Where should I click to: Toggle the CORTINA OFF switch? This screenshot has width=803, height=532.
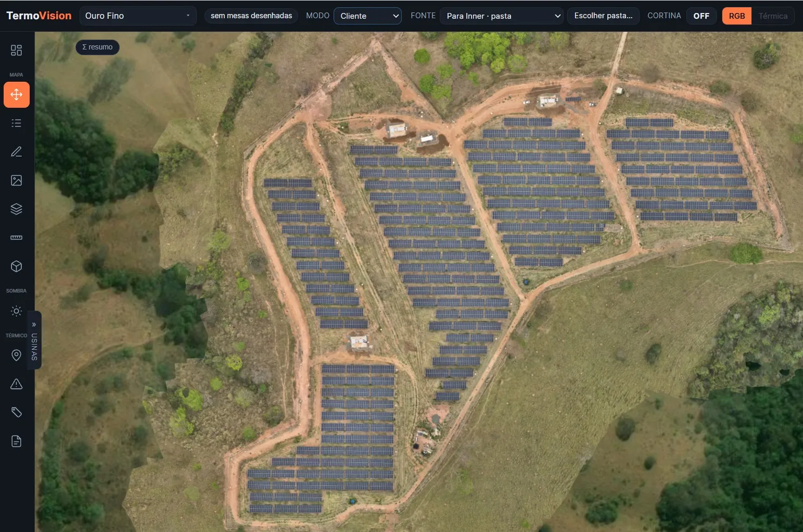pyautogui.click(x=701, y=16)
